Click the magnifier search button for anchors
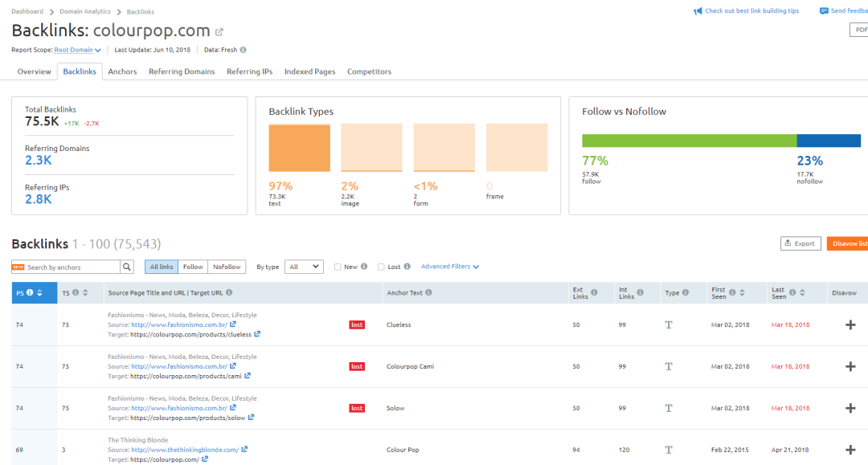This screenshot has width=868, height=465. coord(127,267)
